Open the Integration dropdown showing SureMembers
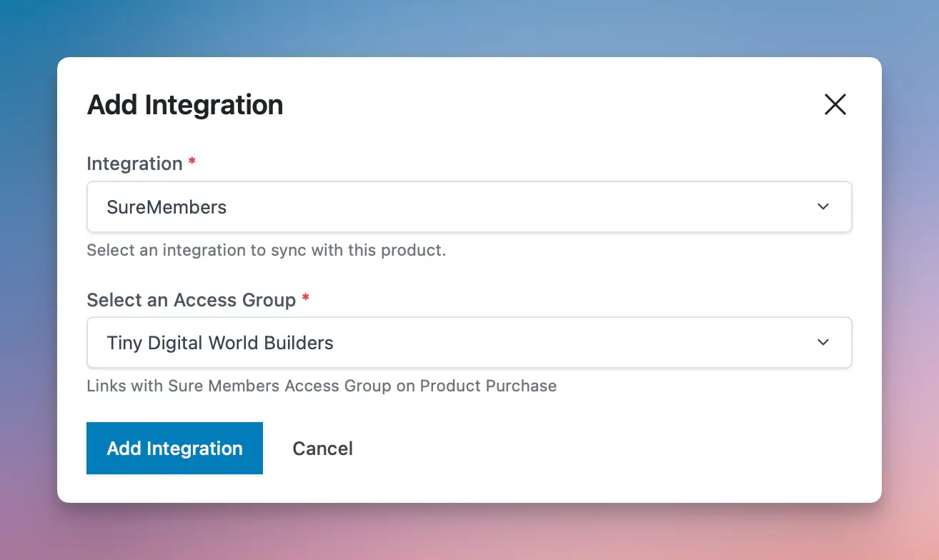939x560 pixels. 469,207
